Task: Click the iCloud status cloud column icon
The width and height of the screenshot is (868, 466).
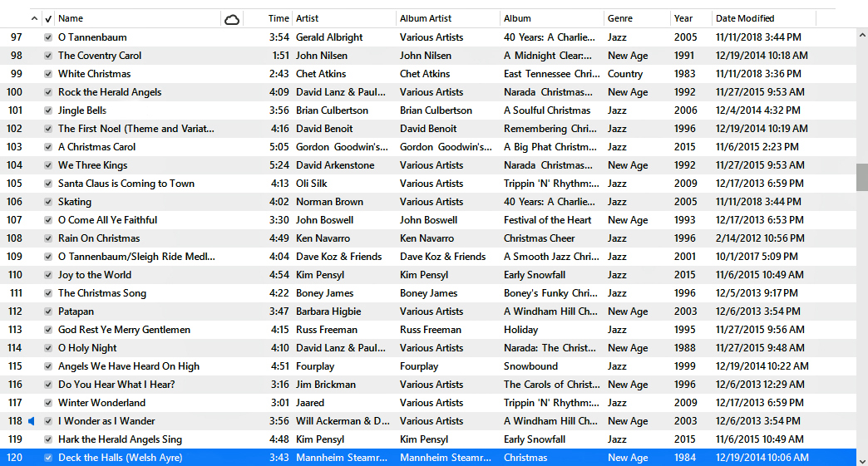Action: [232, 18]
